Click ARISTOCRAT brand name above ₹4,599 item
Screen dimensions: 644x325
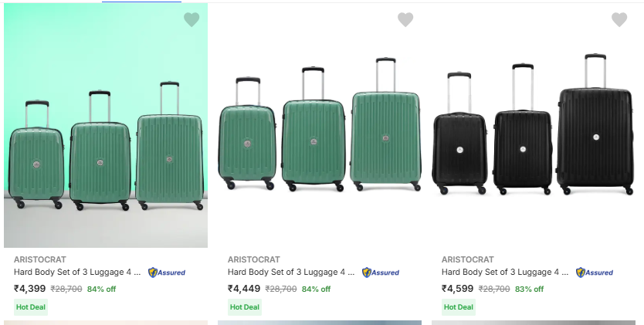coord(466,259)
